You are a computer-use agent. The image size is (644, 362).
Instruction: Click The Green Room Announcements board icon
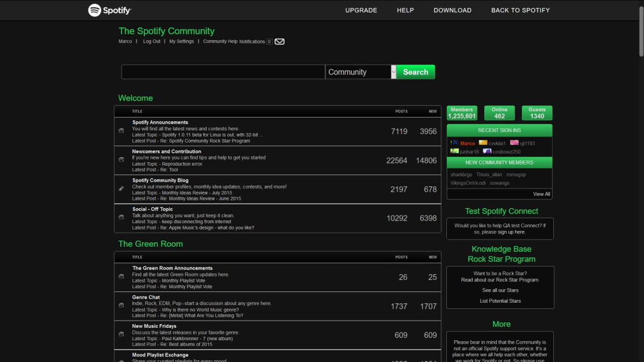121,276
